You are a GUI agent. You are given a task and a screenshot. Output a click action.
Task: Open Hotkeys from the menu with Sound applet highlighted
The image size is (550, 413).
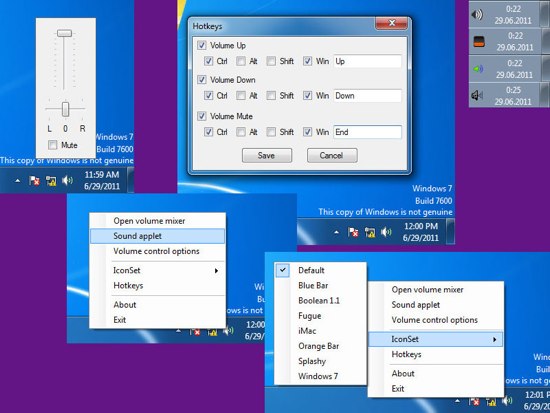(157, 285)
